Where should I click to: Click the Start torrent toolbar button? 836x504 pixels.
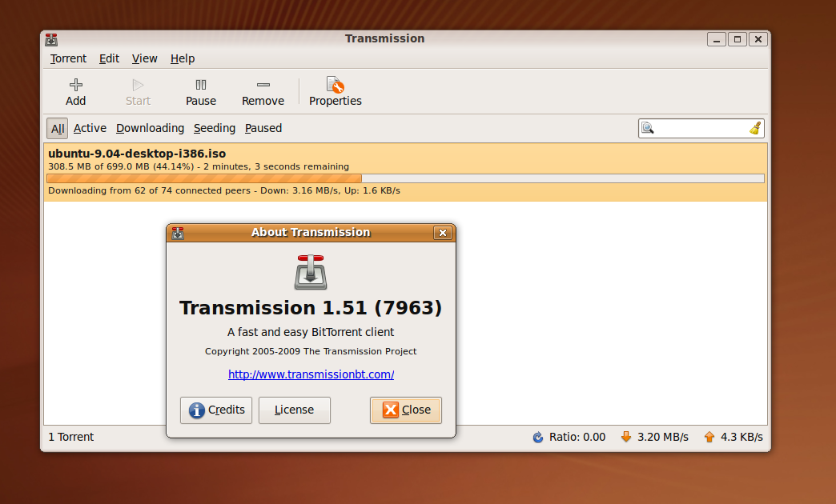click(138, 92)
